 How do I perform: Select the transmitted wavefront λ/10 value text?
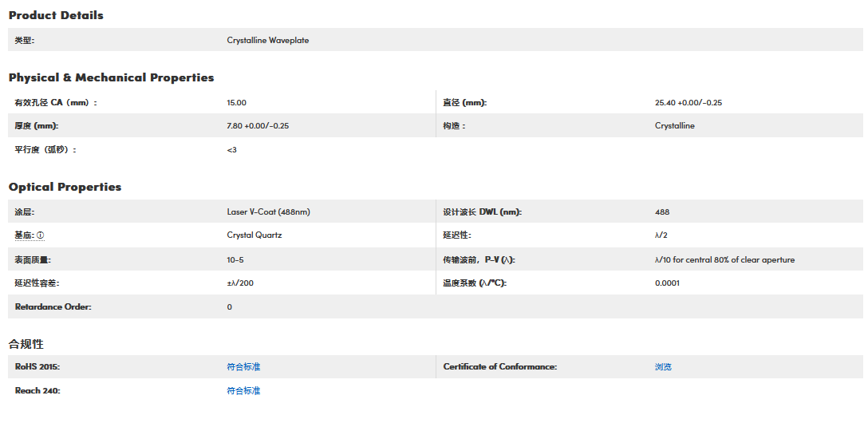point(724,260)
